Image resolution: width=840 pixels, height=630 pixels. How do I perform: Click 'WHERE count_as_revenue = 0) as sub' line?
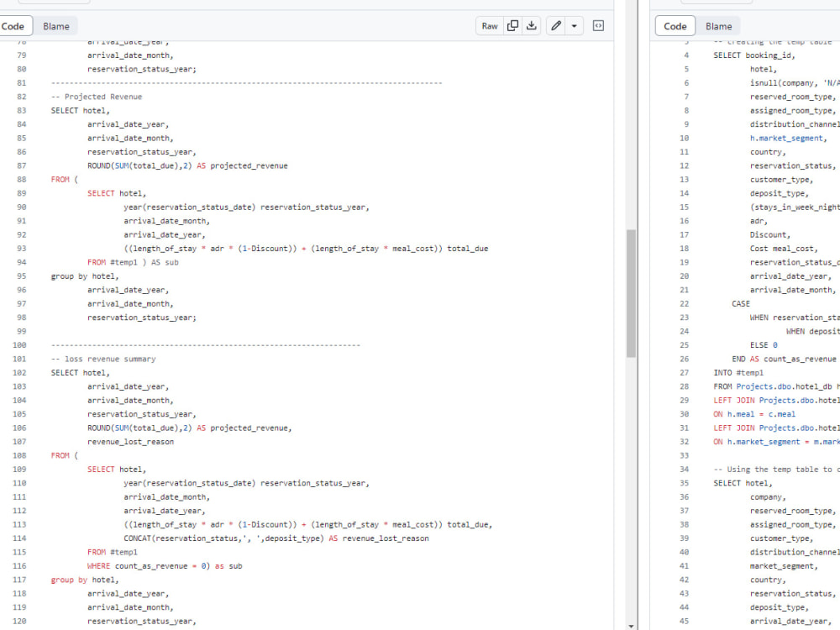point(165,566)
